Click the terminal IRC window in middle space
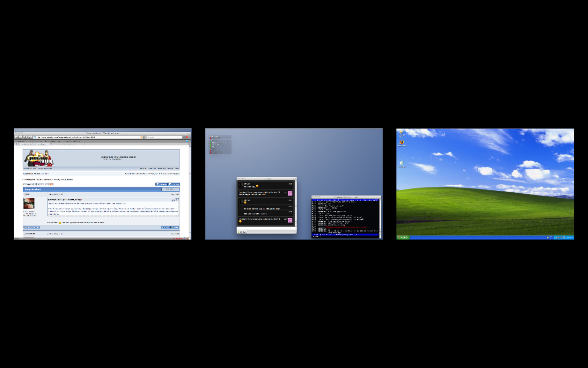This screenshot has width=588, height=368. pos(346,217)
